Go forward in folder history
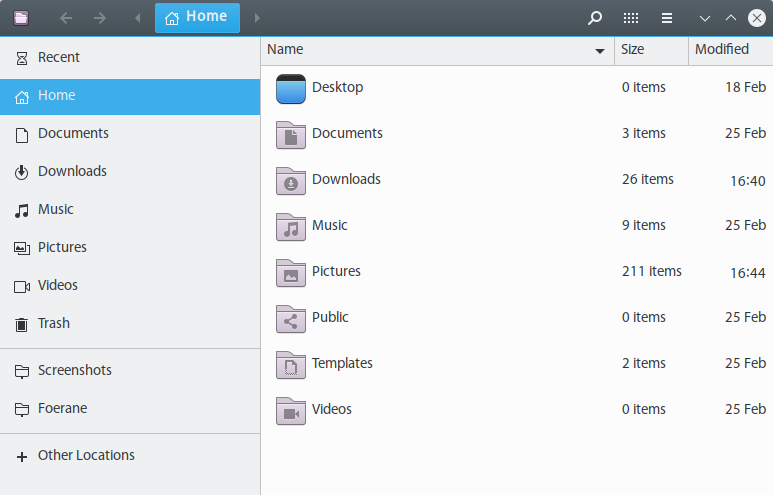Screen dimensions: 773x495 coord(99,18)
